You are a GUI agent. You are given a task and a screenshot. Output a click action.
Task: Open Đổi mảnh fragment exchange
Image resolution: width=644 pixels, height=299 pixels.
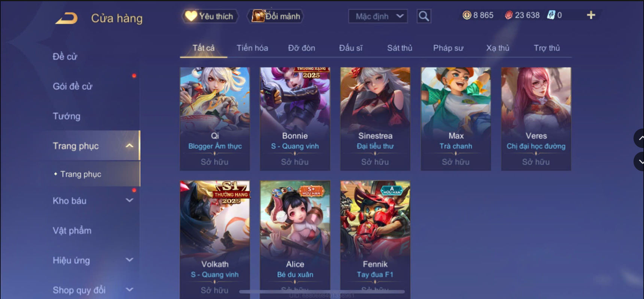(x=276, y=16)
